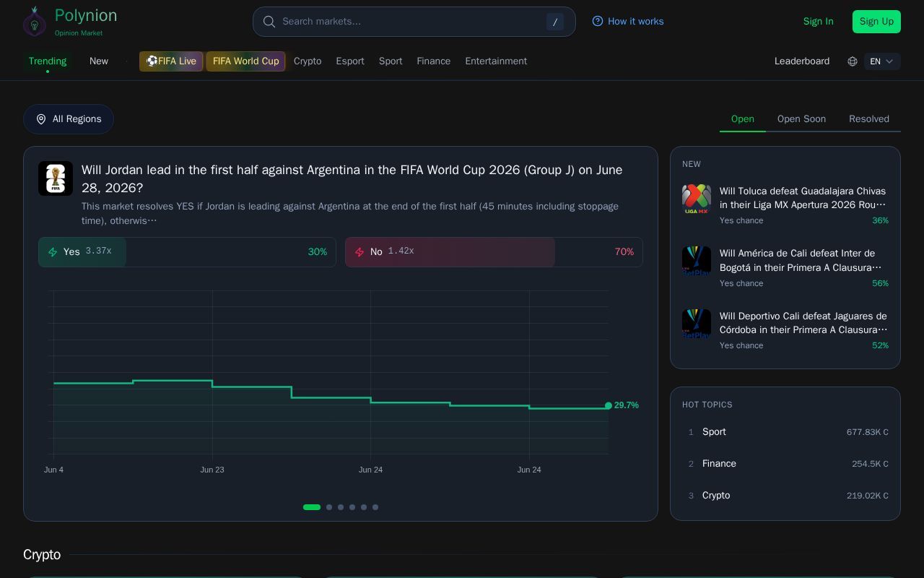Go to sixth carousel slide dot
The image size is (924, 578).
pos(375,507)
